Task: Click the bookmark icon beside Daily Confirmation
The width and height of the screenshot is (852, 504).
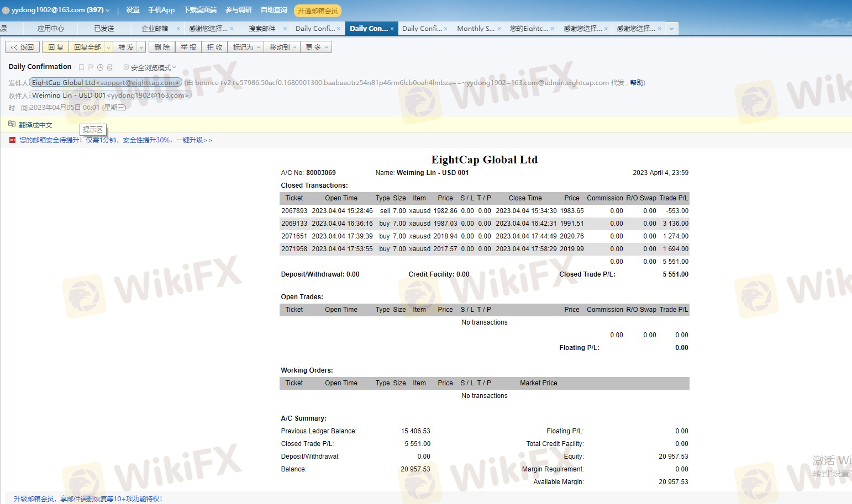Action: tap(82, 67)
